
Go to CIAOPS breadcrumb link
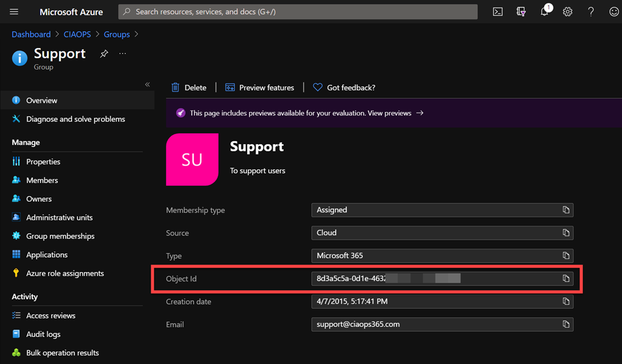pos(77,35)
